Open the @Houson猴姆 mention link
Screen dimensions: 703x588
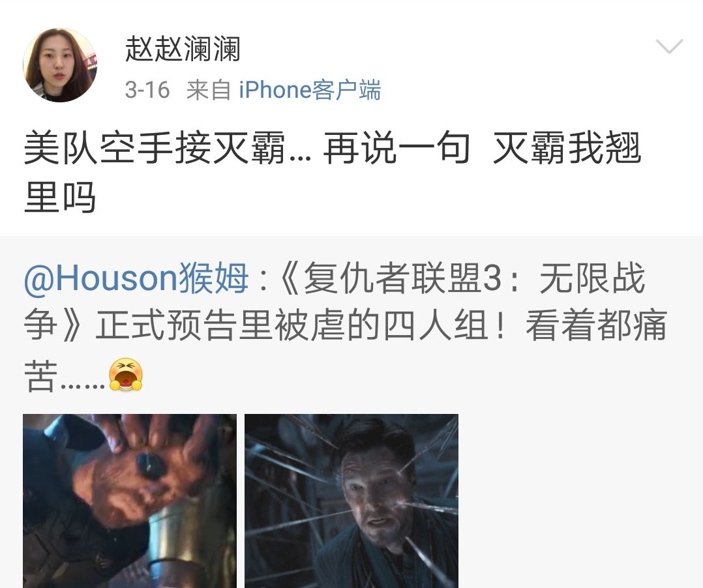pos(136,278)
